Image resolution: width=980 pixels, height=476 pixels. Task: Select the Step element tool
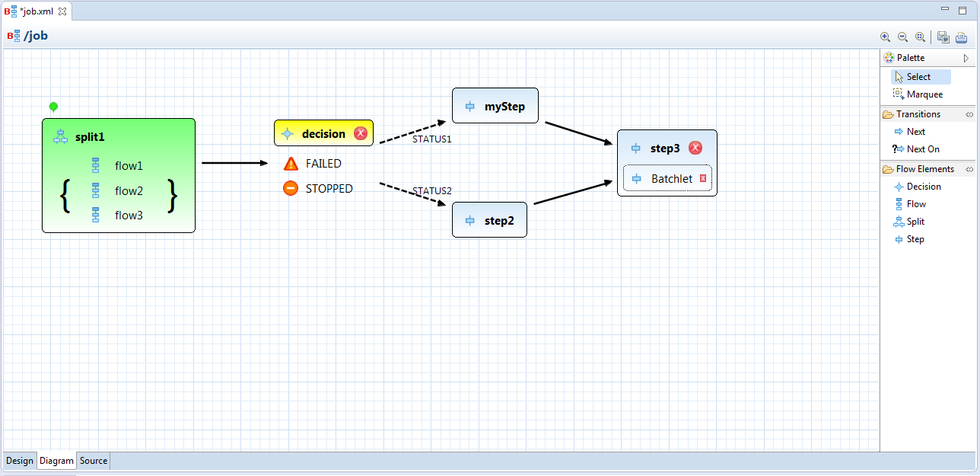[x=915, y=239]
